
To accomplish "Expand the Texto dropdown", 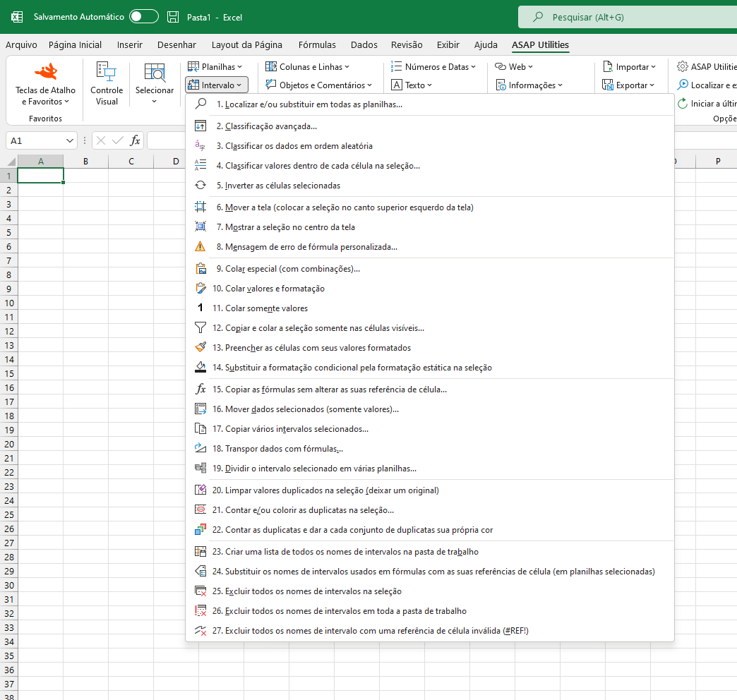I will point(412,85).
